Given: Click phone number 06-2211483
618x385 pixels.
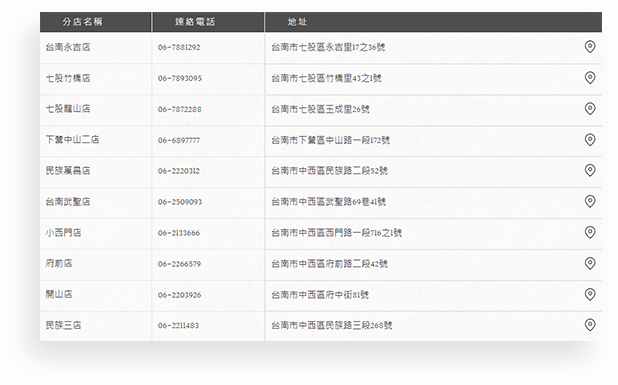Looking at the screenshot, I should (x=178, y=325).
